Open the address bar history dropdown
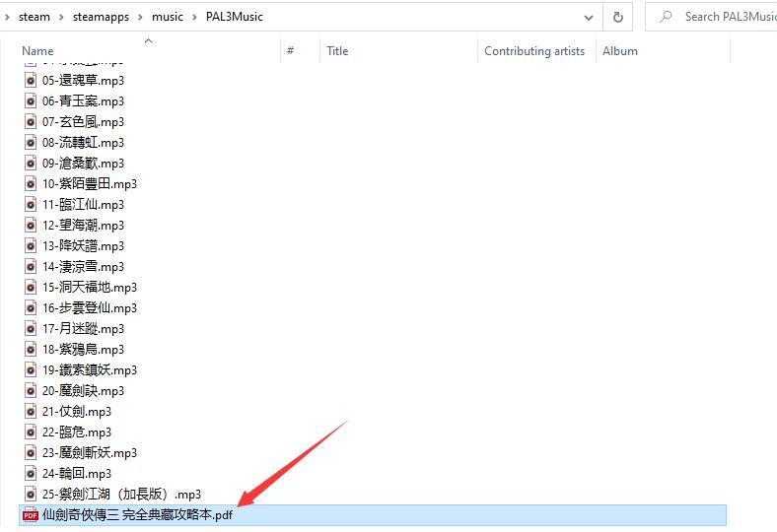This screenshot has width=777, height=532. [589, 18]
